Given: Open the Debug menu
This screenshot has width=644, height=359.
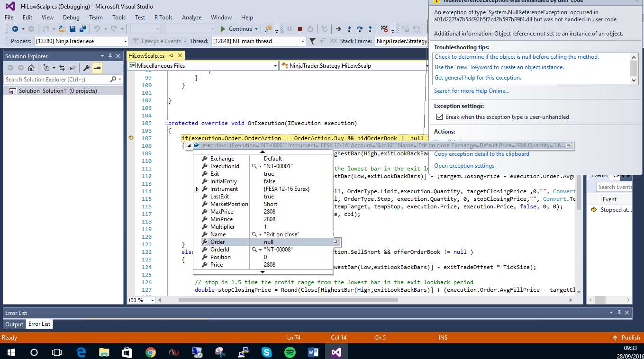Looking at the screenshot, I should point(71,18).
